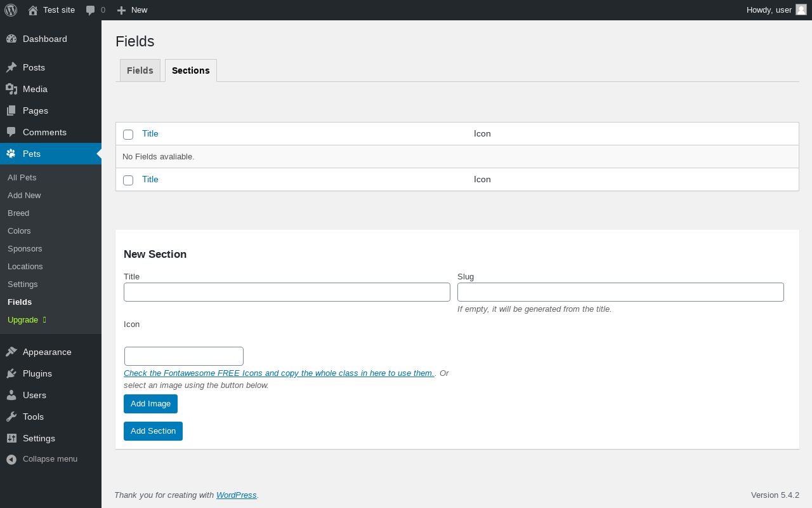Open the Breed submenu item
Image resolution: width=812 pixels, height=508 pixels.
pos(18,213)
